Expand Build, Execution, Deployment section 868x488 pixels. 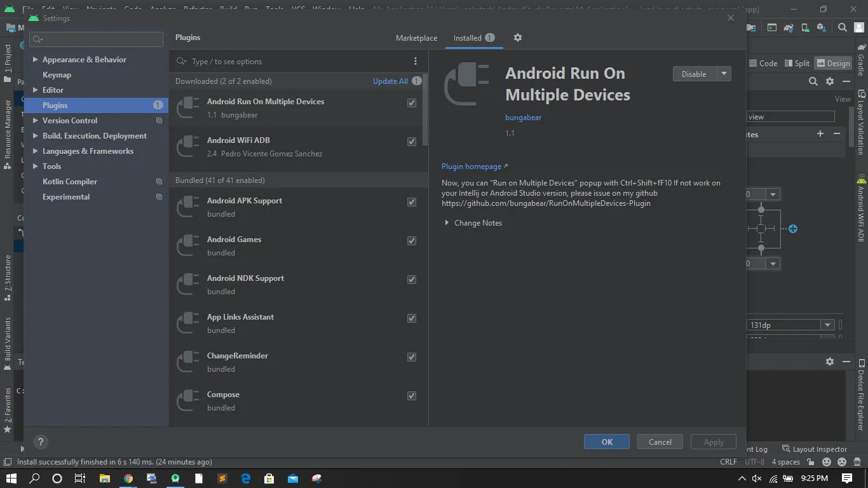(36, 136)
